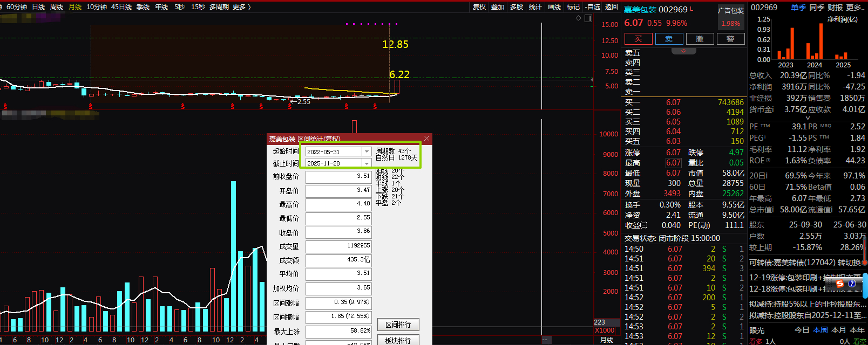868x345 pixels.
Task: Click the 成交量 value field 1192955
Action: click(338, 246)
